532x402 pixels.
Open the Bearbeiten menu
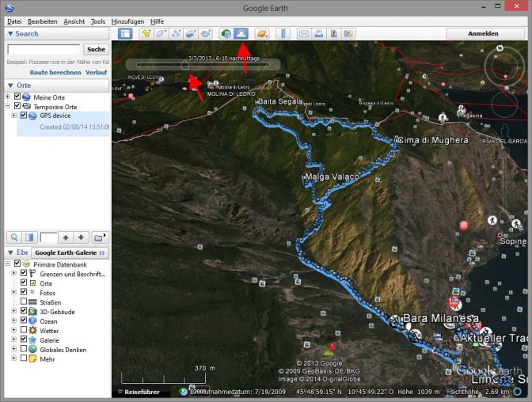(x=43, y=21)
